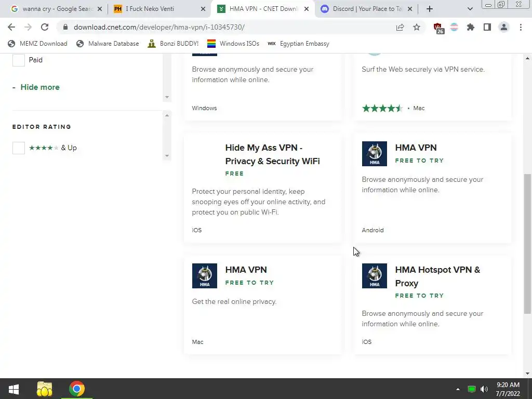Click editor rating list up arrow

click(x=167, y=115)
